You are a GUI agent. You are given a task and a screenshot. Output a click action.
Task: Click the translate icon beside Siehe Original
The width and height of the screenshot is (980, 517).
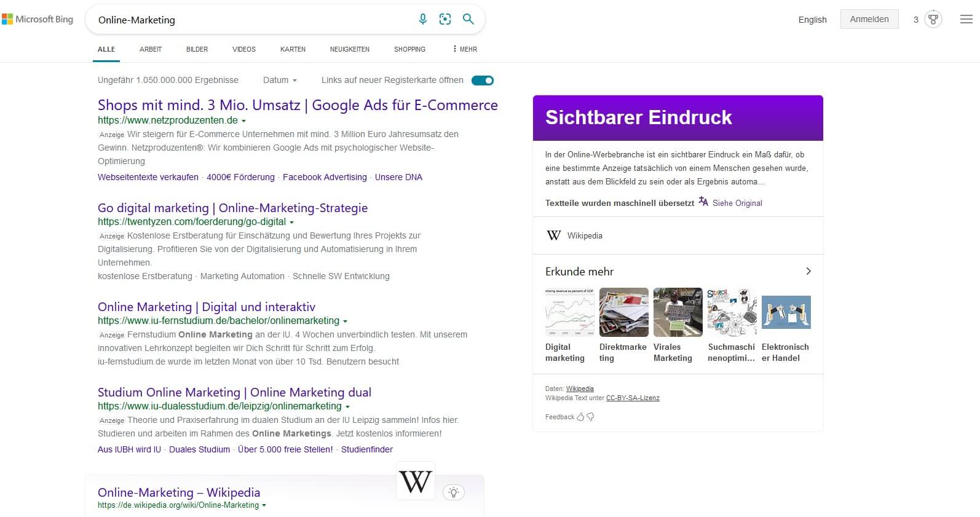pos(703,202)
